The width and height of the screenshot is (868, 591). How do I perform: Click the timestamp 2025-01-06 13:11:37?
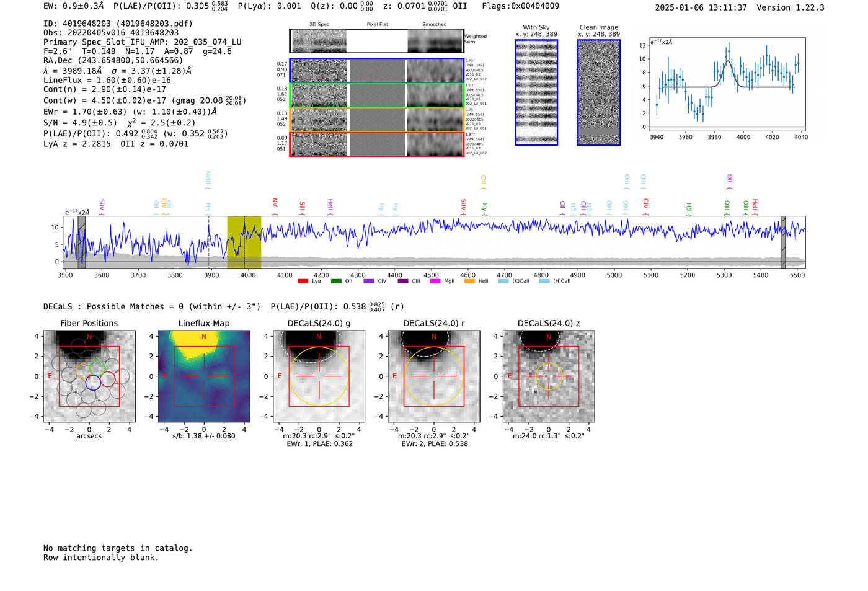[701, 7]
